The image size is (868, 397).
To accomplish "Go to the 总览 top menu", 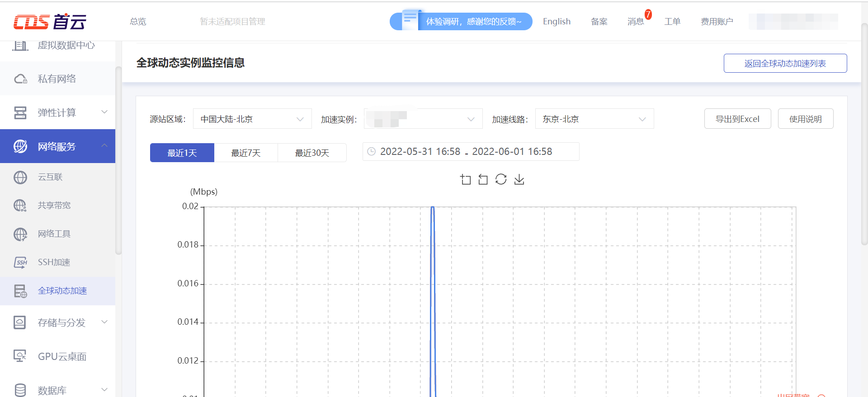I will pyautogui.click(x=138, y=21).
